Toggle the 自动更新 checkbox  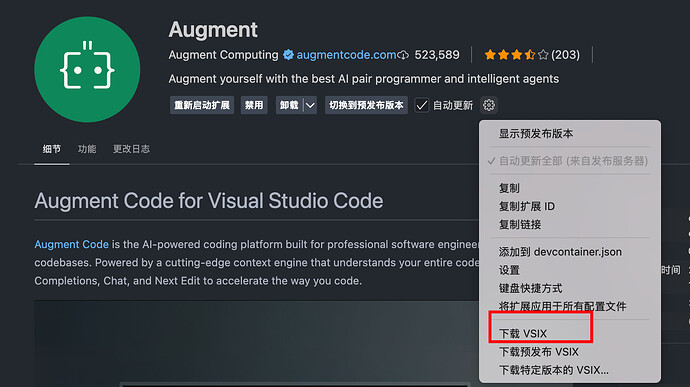(x=422, y=105)
